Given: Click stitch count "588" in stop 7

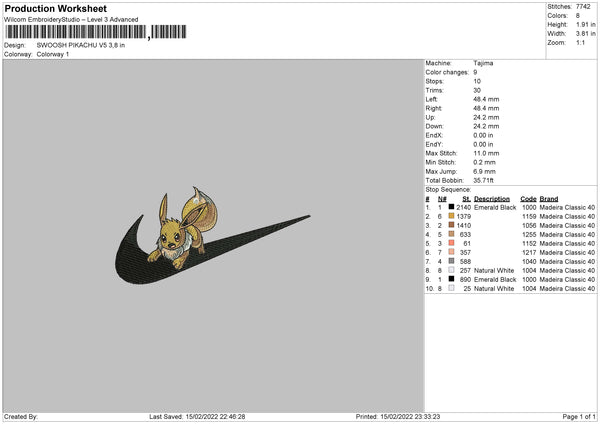Looking at the screenshot, I should [x=465, y=261].
